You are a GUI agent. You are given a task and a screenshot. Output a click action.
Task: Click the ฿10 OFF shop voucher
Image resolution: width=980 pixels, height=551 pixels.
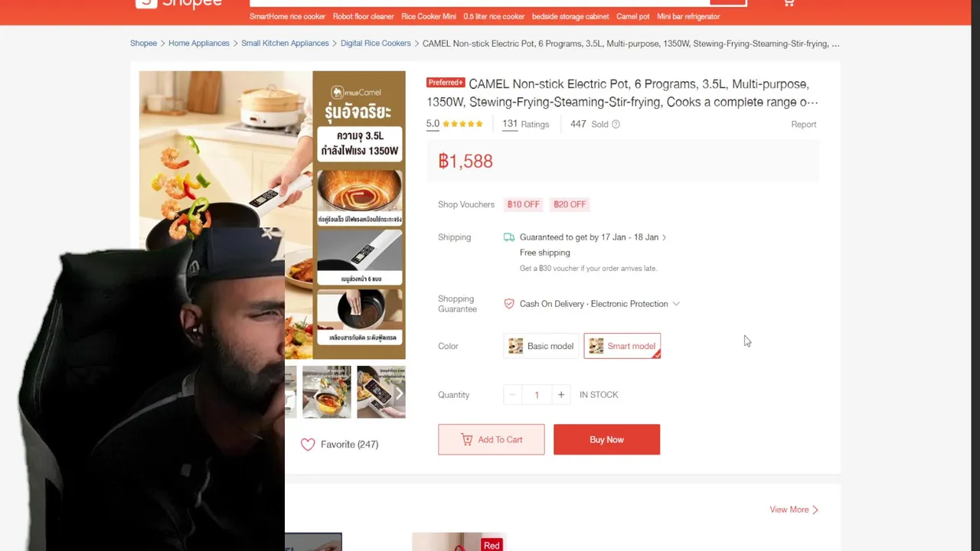[524, 204]
